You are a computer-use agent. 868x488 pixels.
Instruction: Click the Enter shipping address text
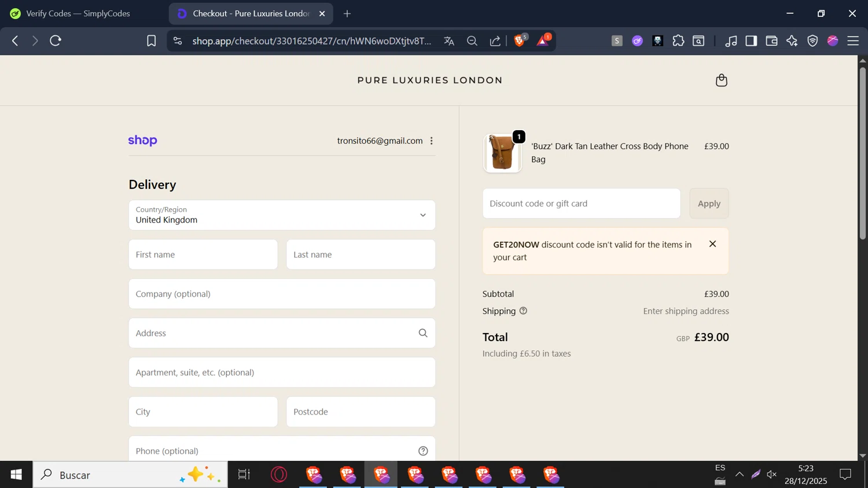(686, 311)
